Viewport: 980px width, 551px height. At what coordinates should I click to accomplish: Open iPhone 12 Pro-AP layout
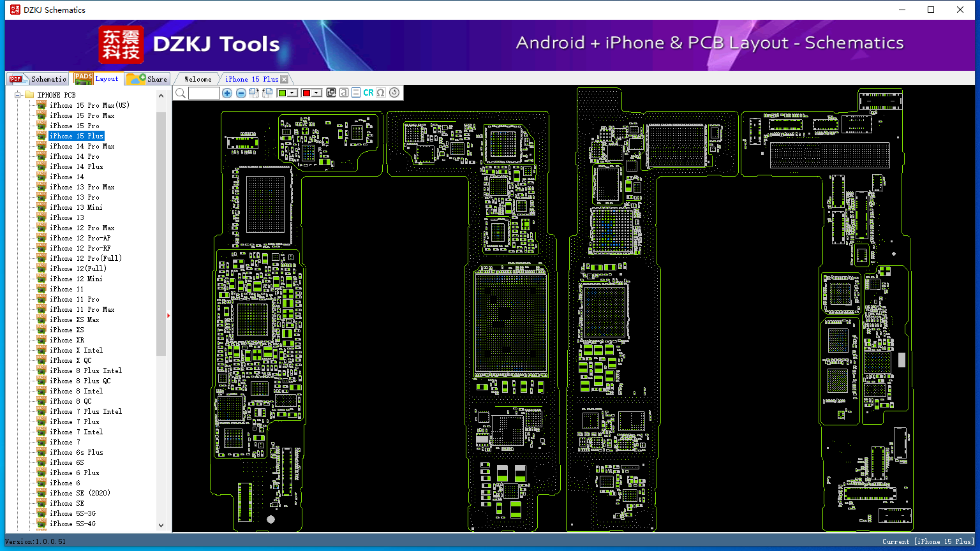(80, 238)
